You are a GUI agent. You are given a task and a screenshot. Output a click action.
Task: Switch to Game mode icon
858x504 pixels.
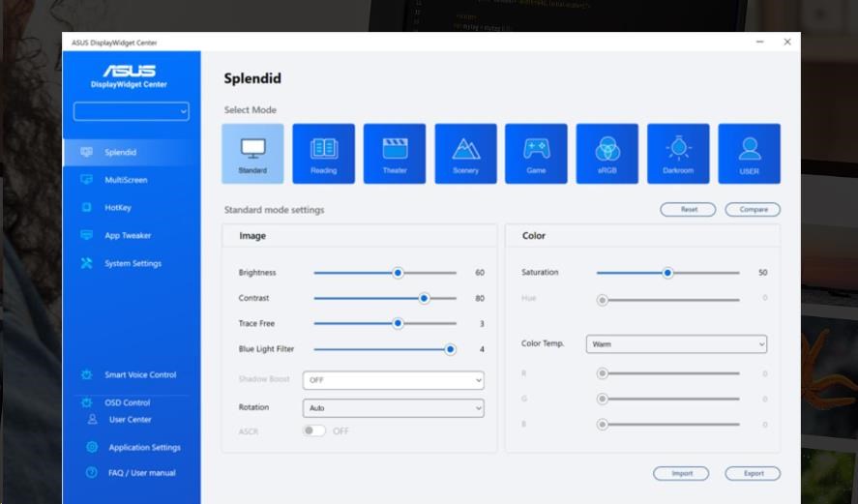coord(536,153)
